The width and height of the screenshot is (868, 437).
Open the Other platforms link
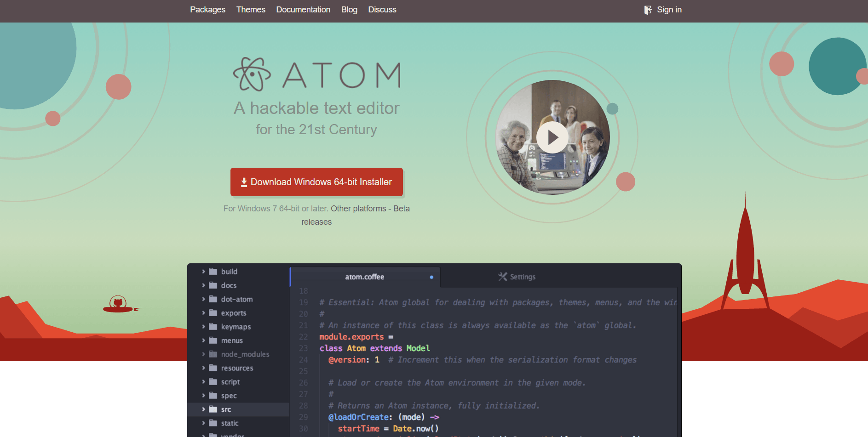(358, 209)
